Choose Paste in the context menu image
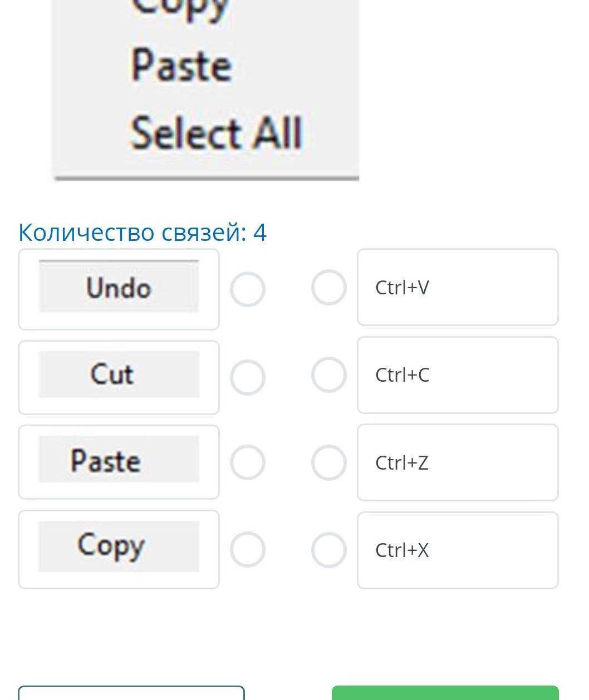Image resolution: width=589 pixels, height=700 pixels. click(181, 66)
